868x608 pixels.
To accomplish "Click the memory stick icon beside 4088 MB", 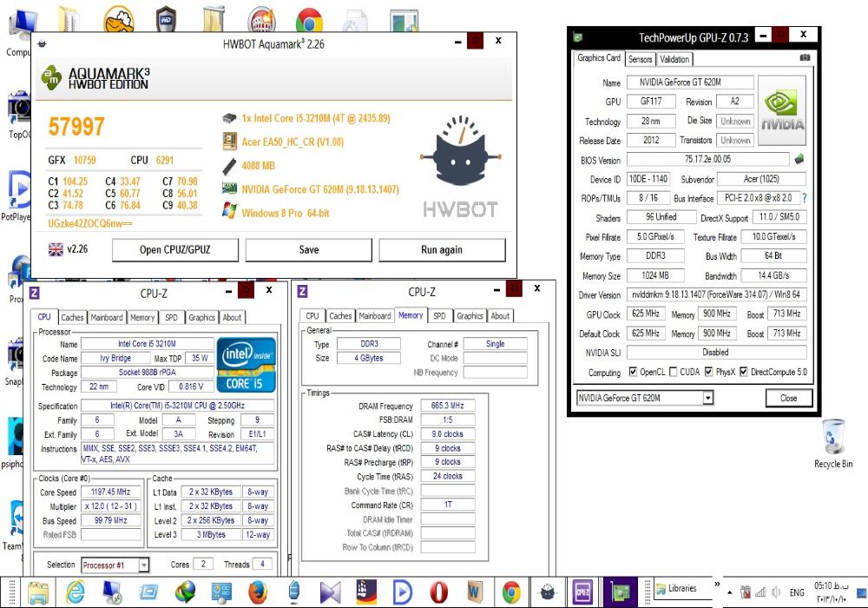I will [229, 166].
